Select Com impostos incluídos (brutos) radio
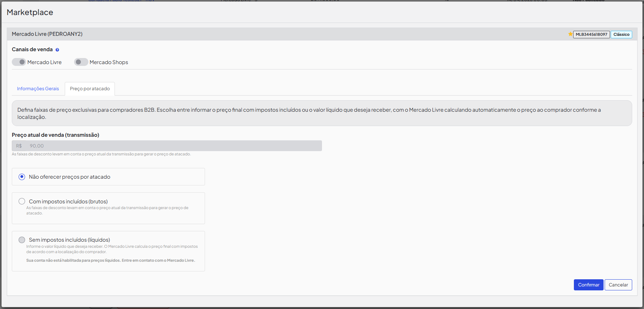644x309 pixels. [x=22, y=201]
